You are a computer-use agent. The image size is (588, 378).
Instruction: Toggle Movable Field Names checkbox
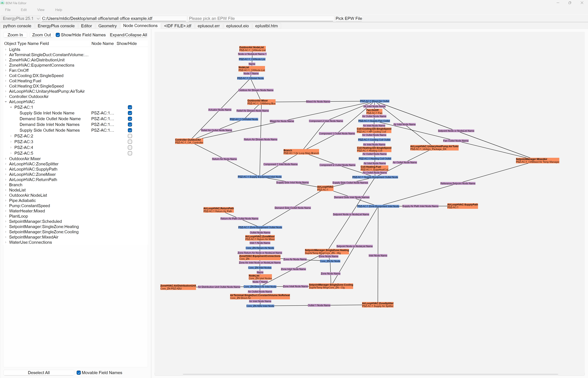(x=79, y=373)
